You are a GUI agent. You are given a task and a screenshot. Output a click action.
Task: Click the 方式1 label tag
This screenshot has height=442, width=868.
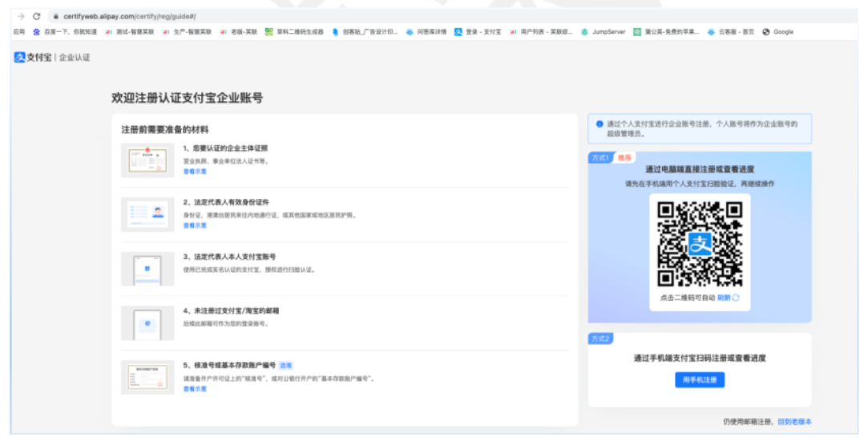pos(600,158)
